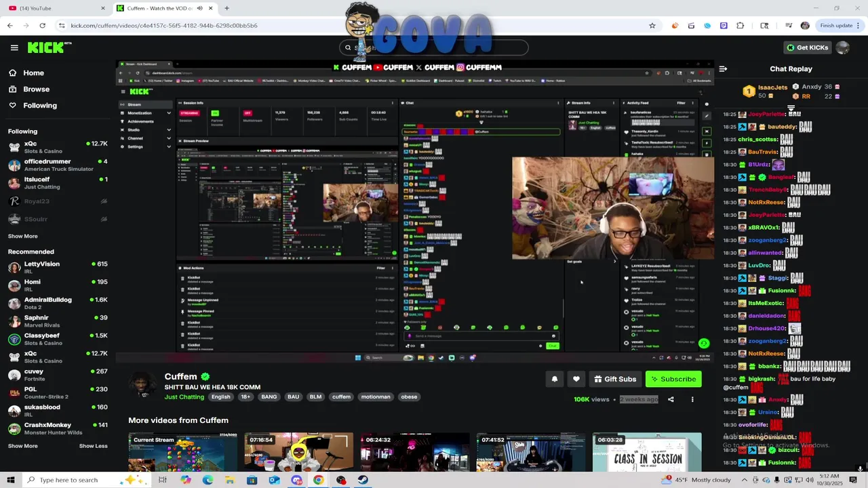Click the Windows taskbar search box
The height and width of the screenshot is (488, 868).
coord(87,480)
